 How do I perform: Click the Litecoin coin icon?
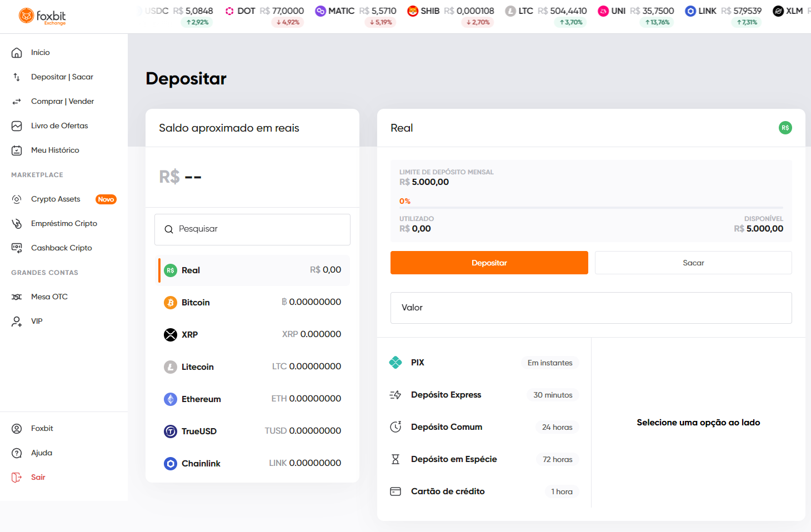coord(171,367)
